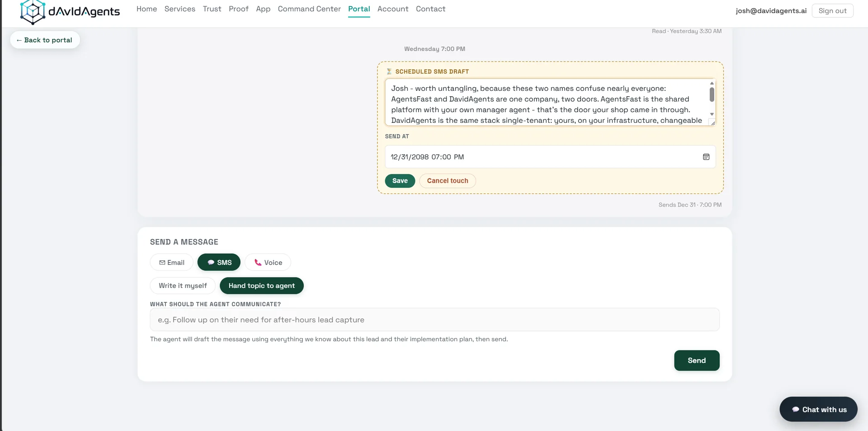This screenshot has width=868, height=431.
Task: Click the agent draft helper text
Action: (329, 339)
